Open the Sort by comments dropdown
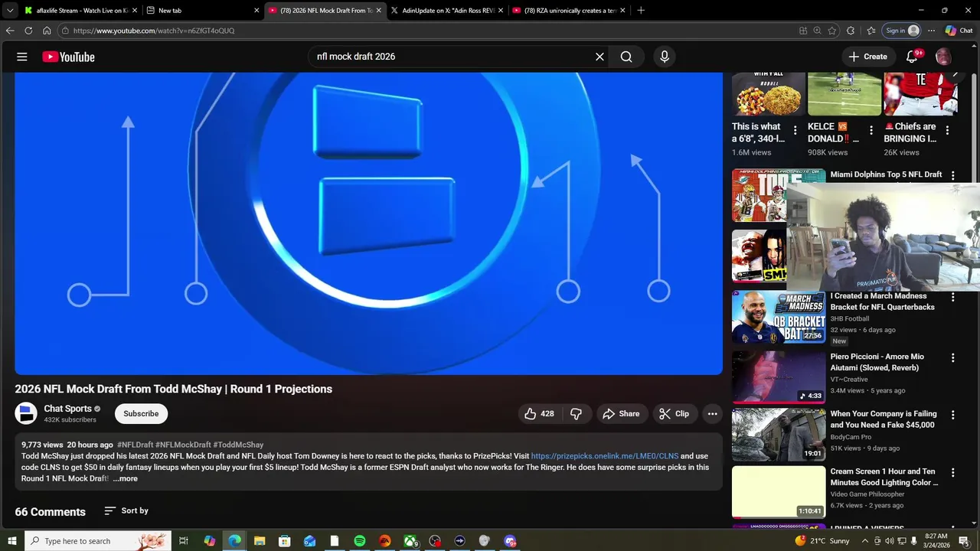Viewport: 980px width, 551px height. (126, 510)
